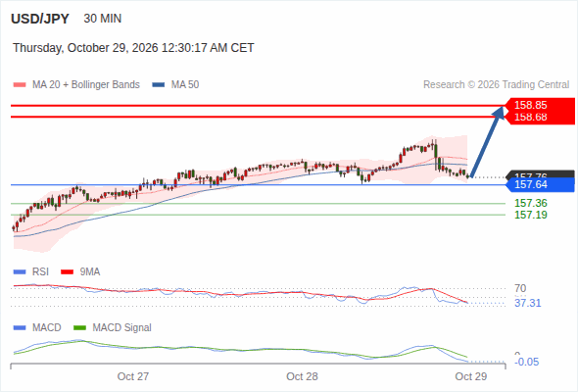
Task: Click the RSI value 37.31
Action: 527,304
